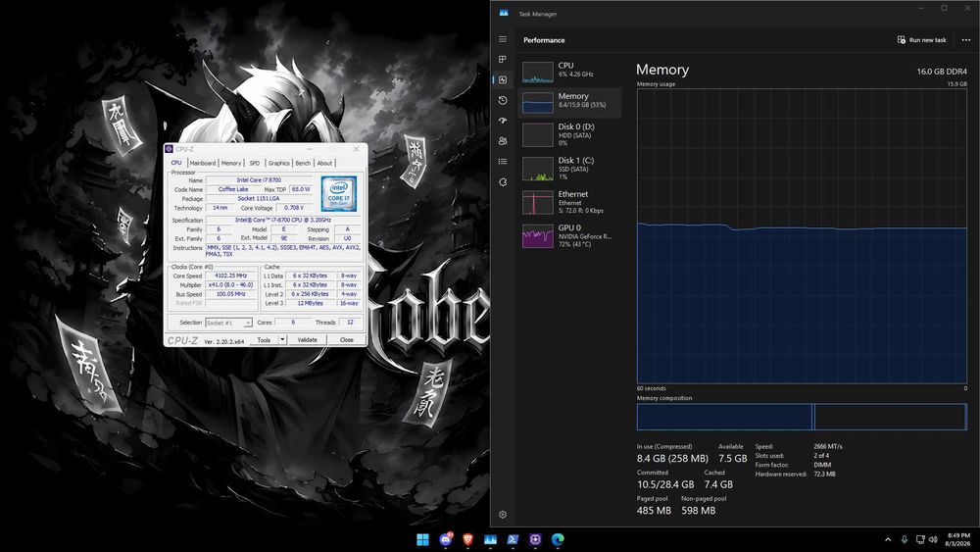Select the Ethernet performance entry
Image resolution: width=980 pixels, height=552 pixels.
[569, 202]
